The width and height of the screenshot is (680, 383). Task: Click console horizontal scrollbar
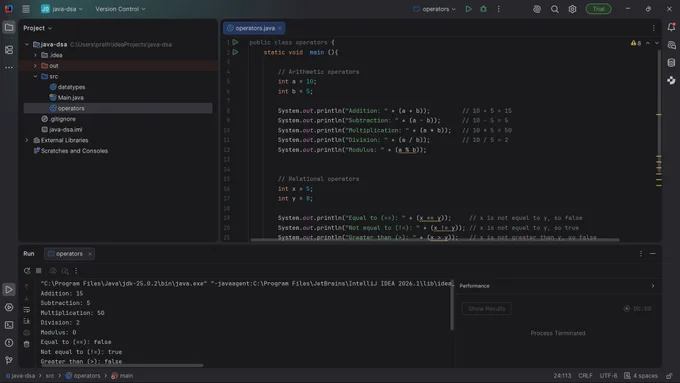pos(122,365)
